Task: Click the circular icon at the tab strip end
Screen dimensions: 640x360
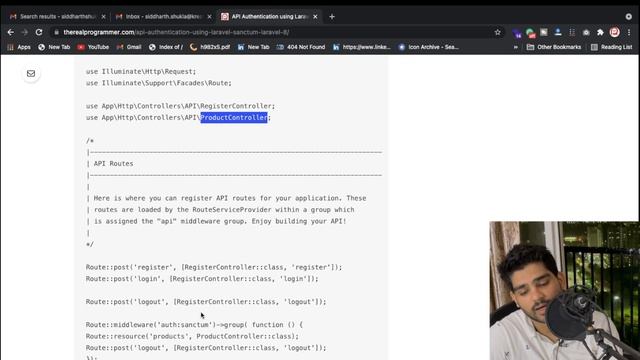Action: point(629,17)
